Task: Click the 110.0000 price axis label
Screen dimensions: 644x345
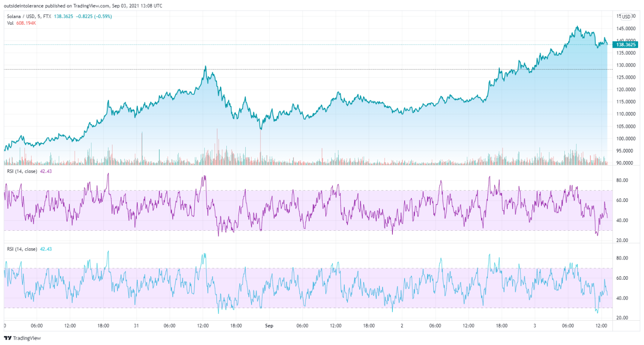Action: click(x=626, y=114)
